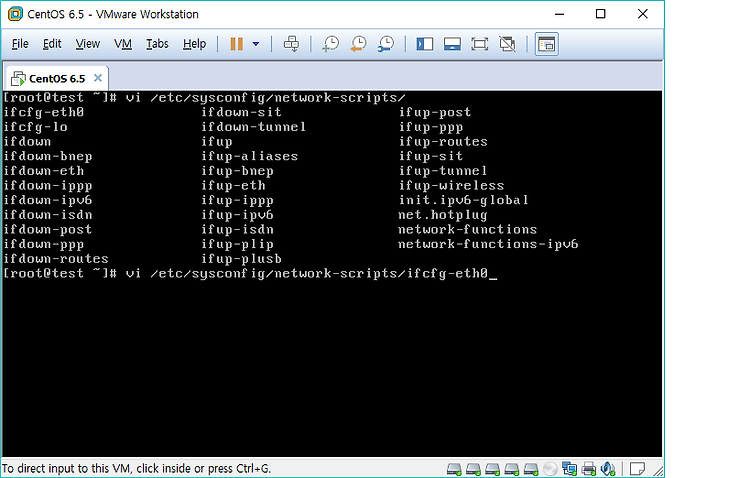750x478 pixels.
Task: Click the last command line ending in ifcfg-eth0
Action: [250, 274]
